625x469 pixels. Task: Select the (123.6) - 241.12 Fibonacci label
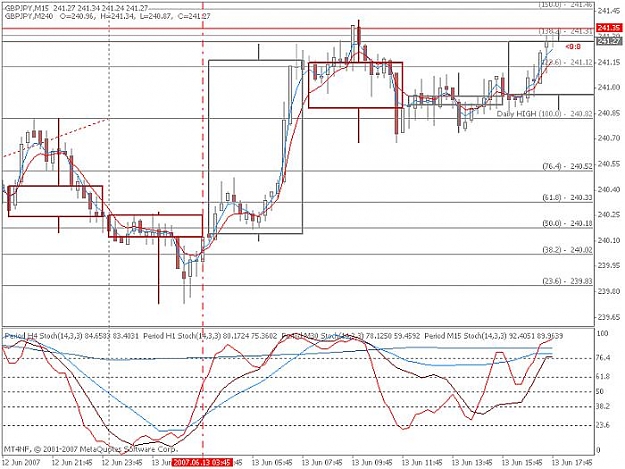point(568,62)
